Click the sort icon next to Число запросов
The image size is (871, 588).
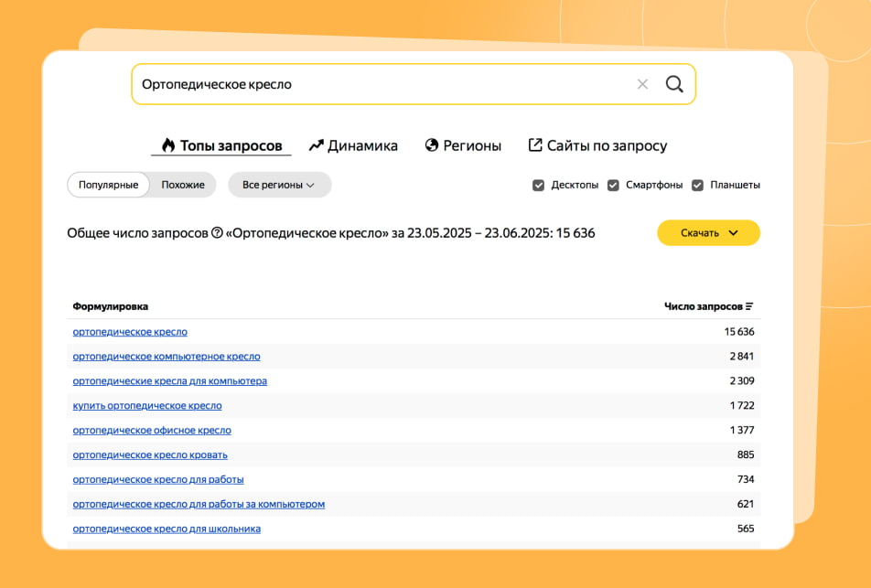point(749,306)
